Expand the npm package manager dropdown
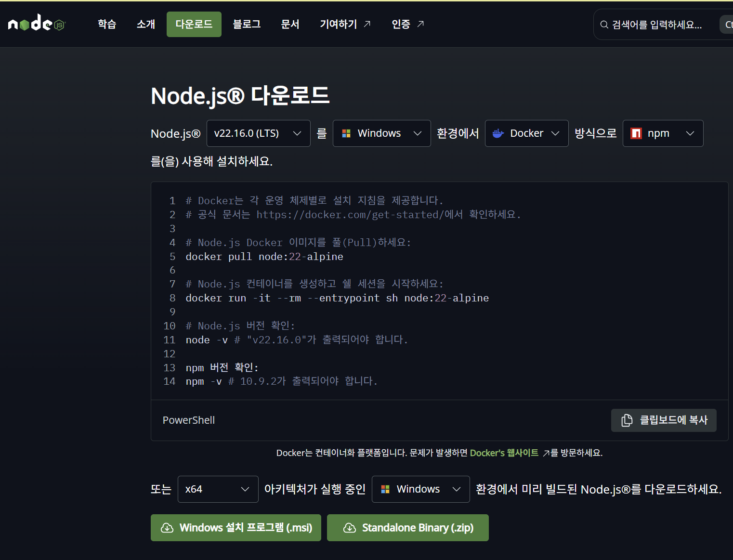This screenshot has width=733, height=560. click(663, 133)
